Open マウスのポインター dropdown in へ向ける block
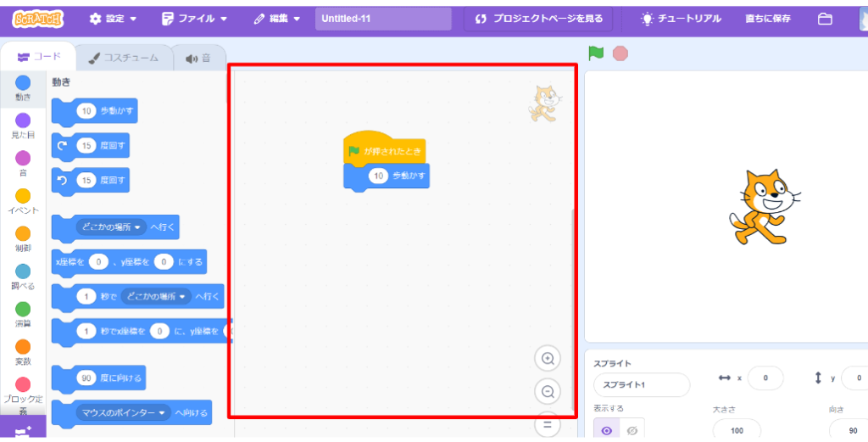The image size is (868, 442). click(x=124, y=412)
